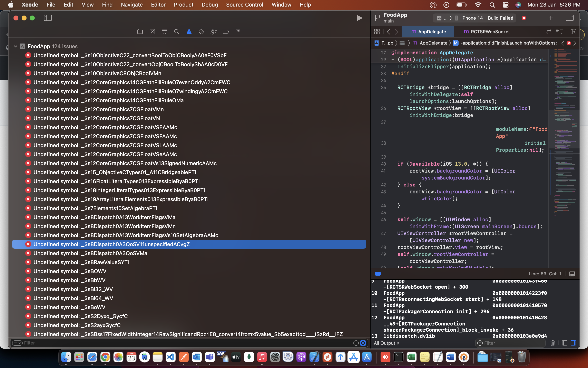Open Google Chrome from the Dock
This screenshot has width=588, height=368.
pyautogui.click(x=105, y=357)
